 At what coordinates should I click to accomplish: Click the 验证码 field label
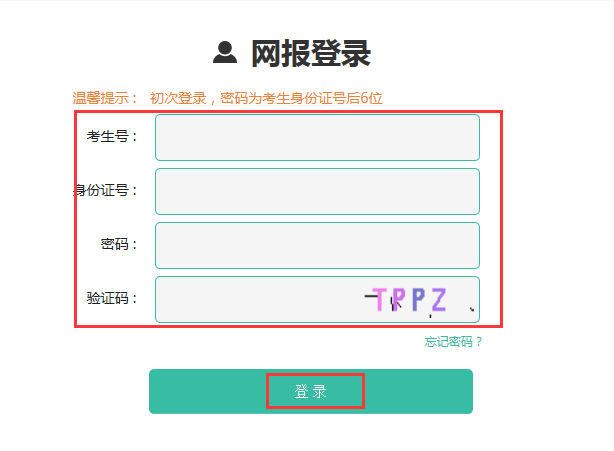pos(112,298)
